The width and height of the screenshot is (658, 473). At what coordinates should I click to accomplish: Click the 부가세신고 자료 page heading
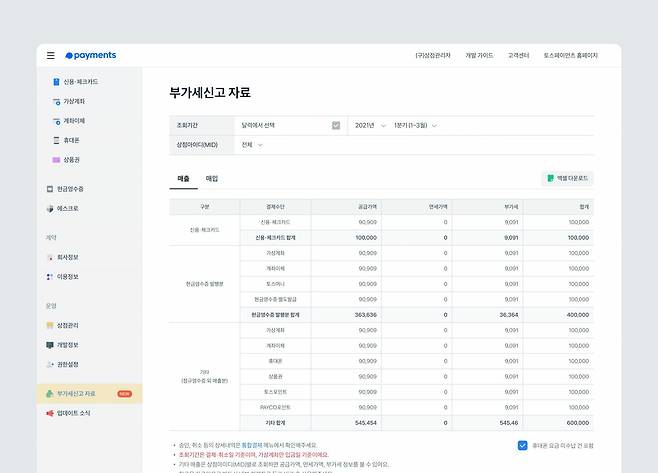click(x=210, y=92)
